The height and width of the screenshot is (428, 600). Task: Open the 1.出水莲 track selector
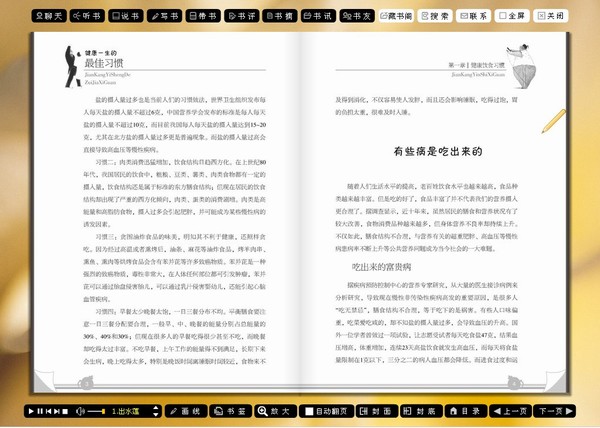point(126,412)
